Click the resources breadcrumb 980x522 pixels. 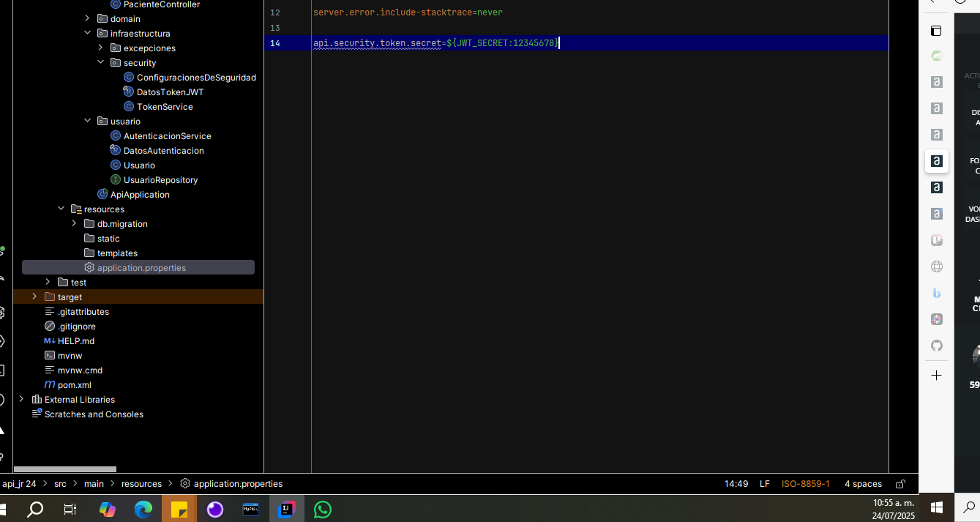click(x=141, y=484)
